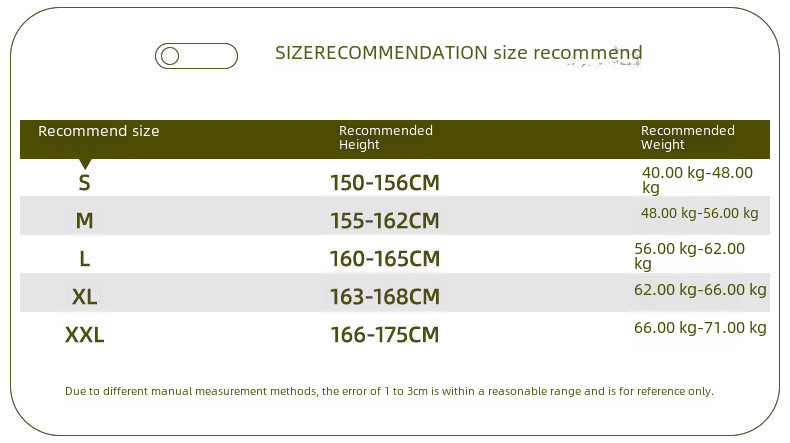Choose size L in the table
Viewport: 790px width, 443px height.
84,259
